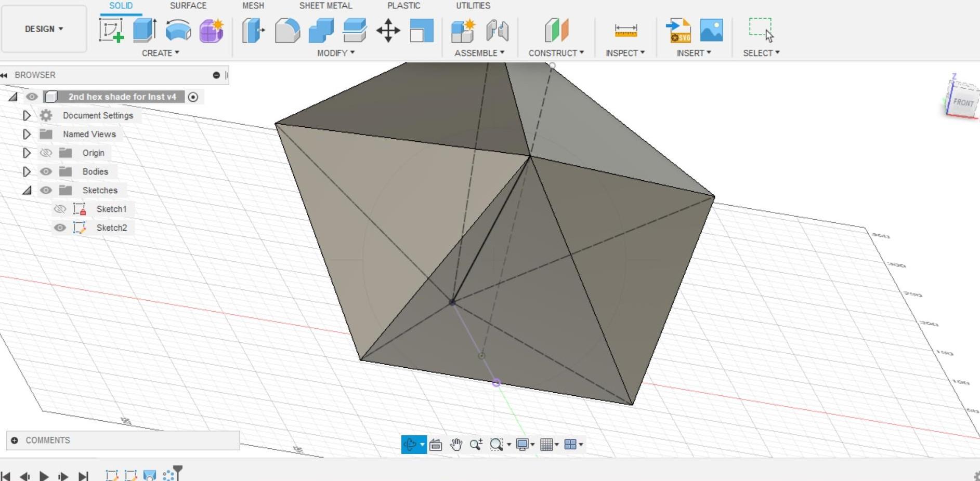
Task: Activate the Create Form tool
Action: (x=211, y=30)
